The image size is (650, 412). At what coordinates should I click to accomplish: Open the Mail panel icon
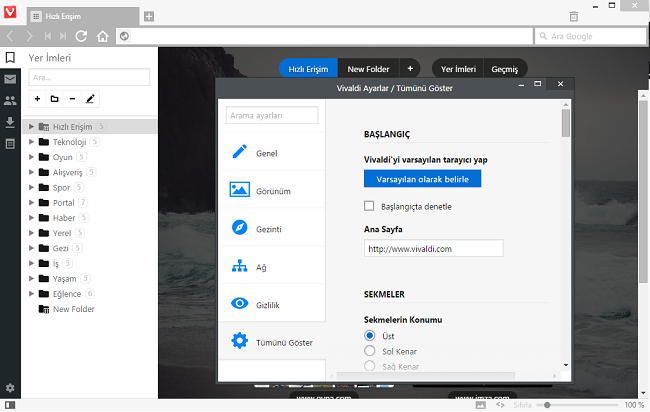click(10, 79)
